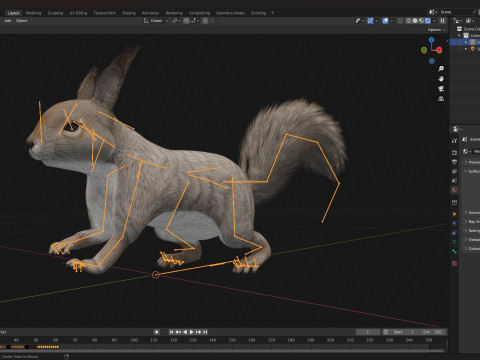Screen dimensions: 480x360
Task: Open the Bone properties tab
Action: point(454,251)
